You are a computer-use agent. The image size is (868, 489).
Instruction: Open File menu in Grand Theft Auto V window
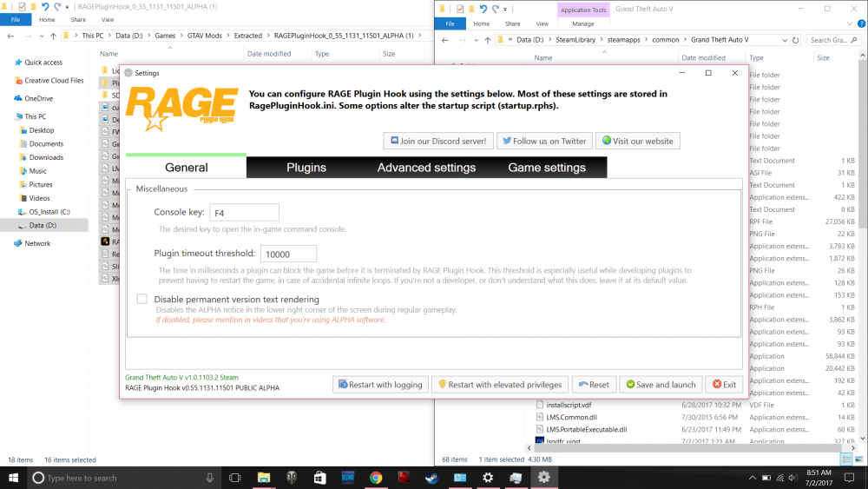click(x=450, y=23)
